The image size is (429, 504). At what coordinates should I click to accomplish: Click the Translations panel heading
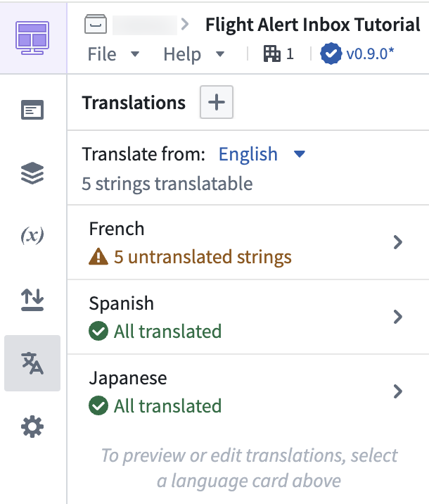[134, 103]
